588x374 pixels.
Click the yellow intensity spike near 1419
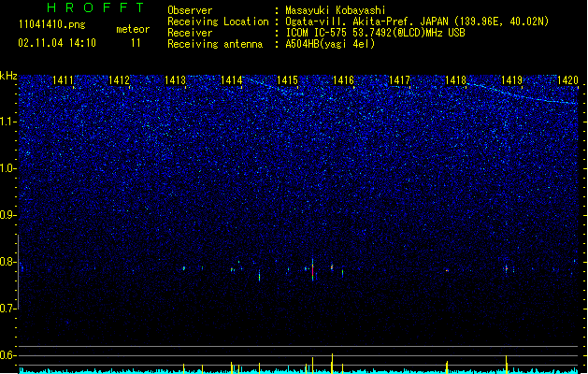coord(507,364)
